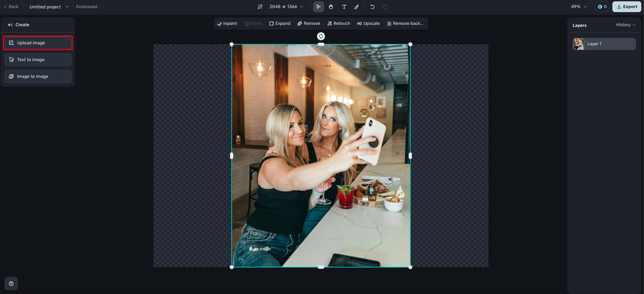The width and height of the screenshot is (644, 294).
Task: Open the Untitled project name dropdown
Action: (49, 7)
